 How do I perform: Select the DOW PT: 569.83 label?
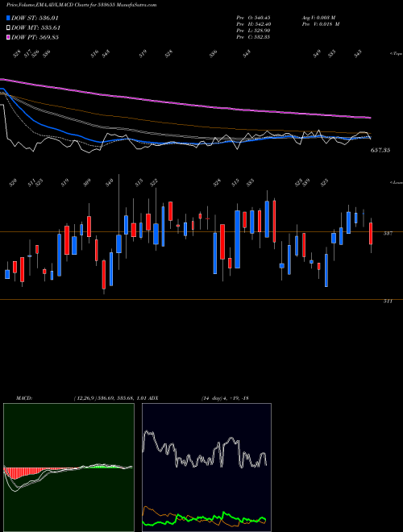click(x=35, y=37)
